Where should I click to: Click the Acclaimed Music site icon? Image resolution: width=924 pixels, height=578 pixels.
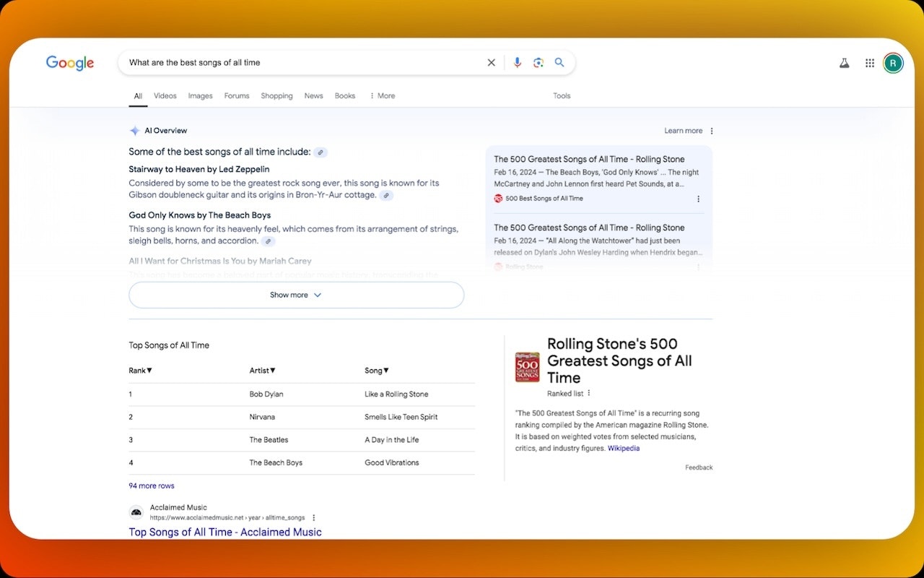(x=136, y=512)
